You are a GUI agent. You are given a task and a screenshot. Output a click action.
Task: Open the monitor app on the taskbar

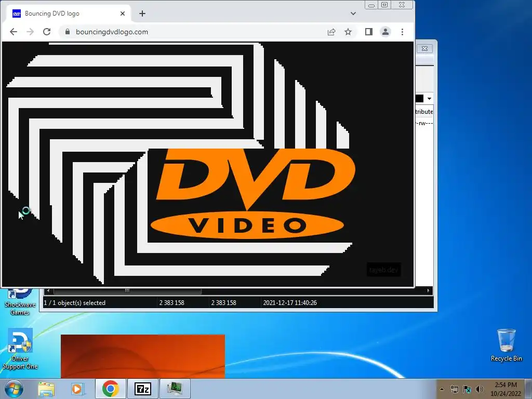pos(175,389)
